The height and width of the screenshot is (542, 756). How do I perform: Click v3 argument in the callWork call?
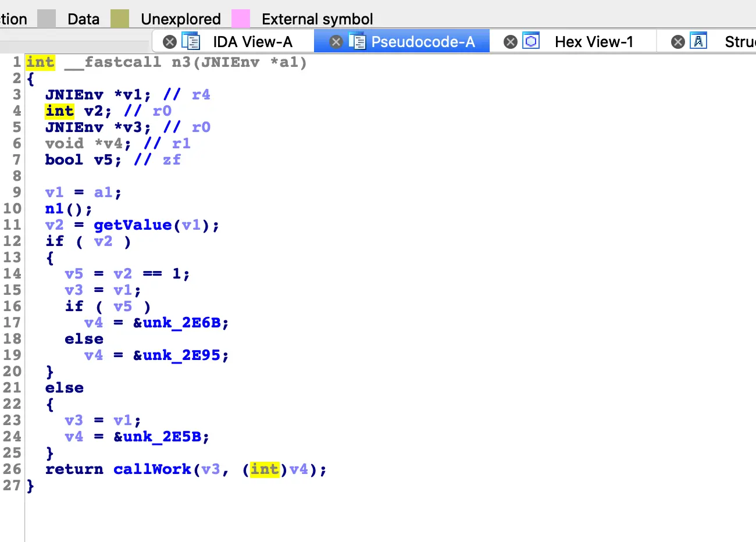(x=211, y=469)
